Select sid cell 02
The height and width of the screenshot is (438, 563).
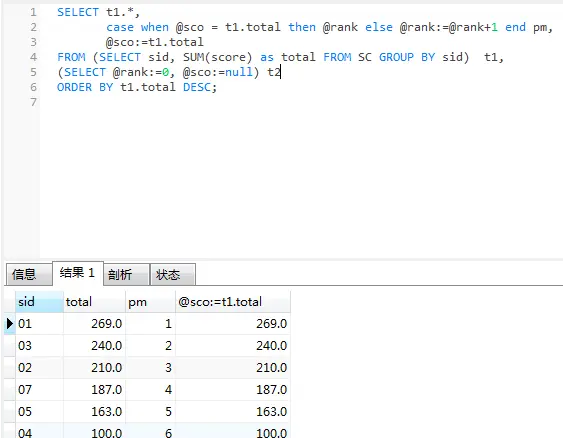pos(39,368)
